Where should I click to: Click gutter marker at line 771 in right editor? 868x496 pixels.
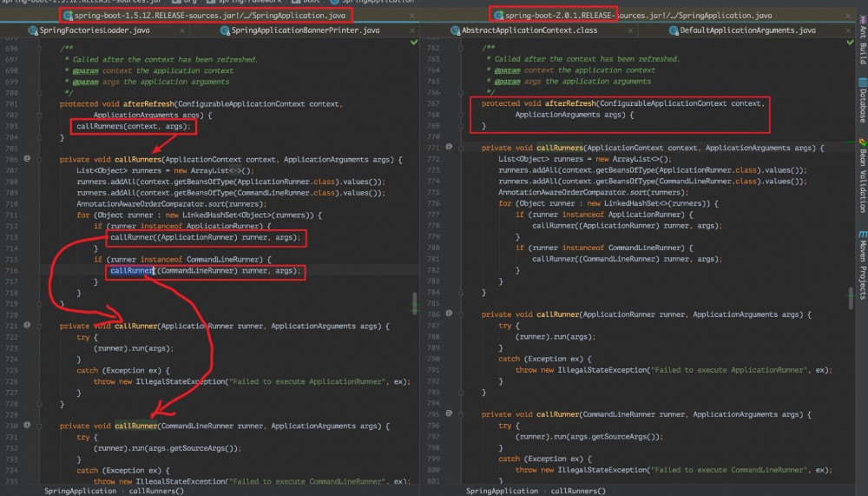[449, 147]
